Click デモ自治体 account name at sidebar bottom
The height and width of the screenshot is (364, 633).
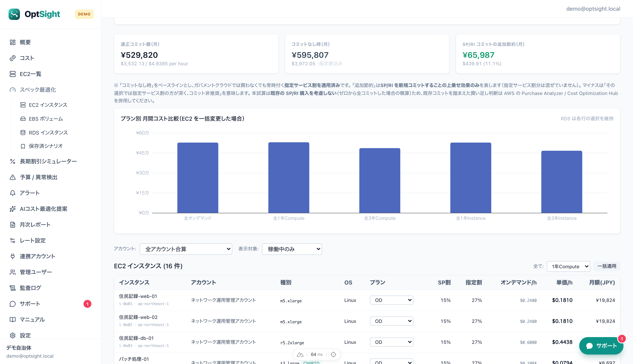click(19, 348)
